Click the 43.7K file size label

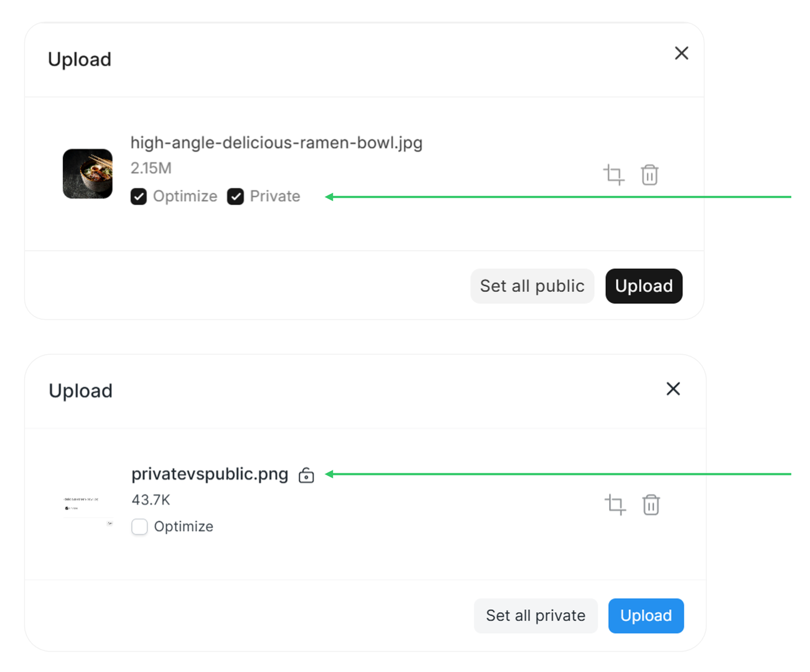click(151, 500)
